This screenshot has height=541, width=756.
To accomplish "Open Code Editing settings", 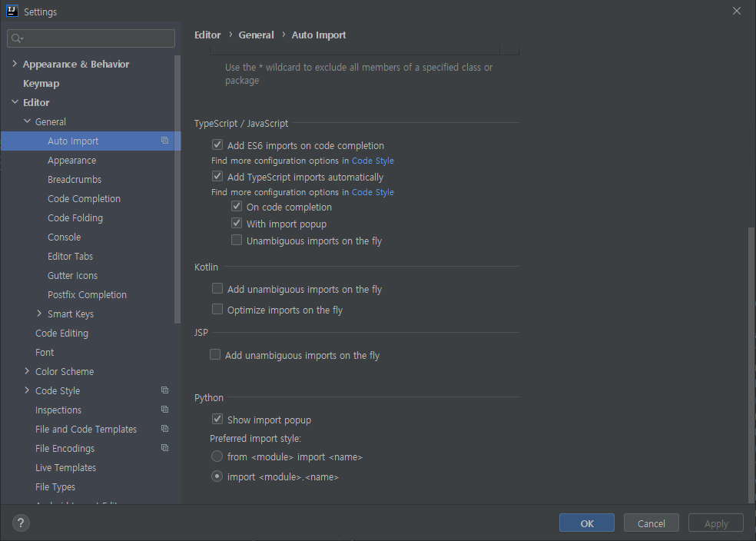I will click(x=61, y=334).
